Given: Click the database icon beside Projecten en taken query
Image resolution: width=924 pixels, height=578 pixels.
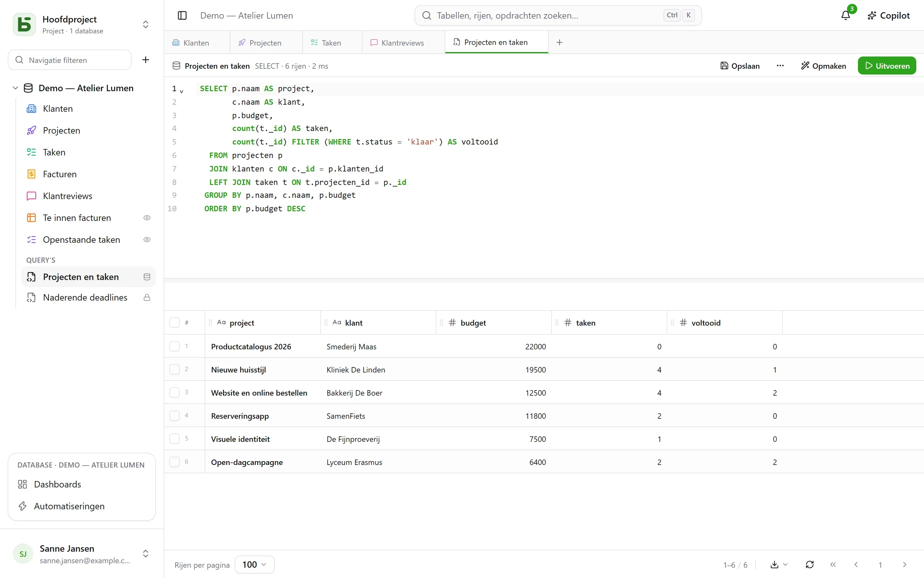Looking at the screenshot, I should [147, 277].
